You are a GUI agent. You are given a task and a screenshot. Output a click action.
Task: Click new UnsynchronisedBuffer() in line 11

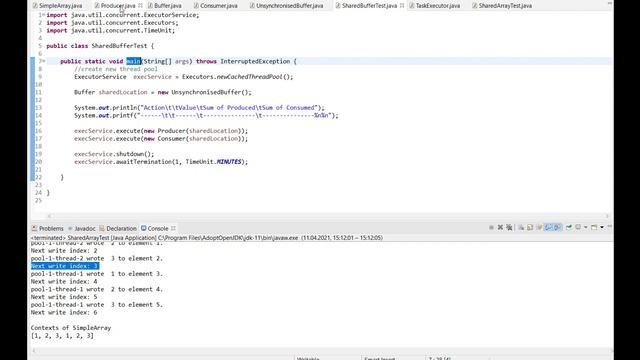pyautogui.click(x=203, y=92)
